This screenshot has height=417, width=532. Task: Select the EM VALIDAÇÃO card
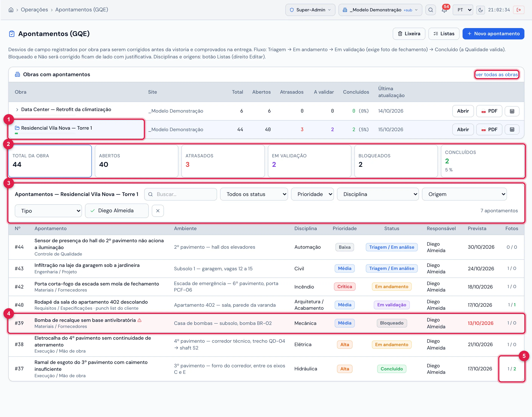tap(310, 161)
